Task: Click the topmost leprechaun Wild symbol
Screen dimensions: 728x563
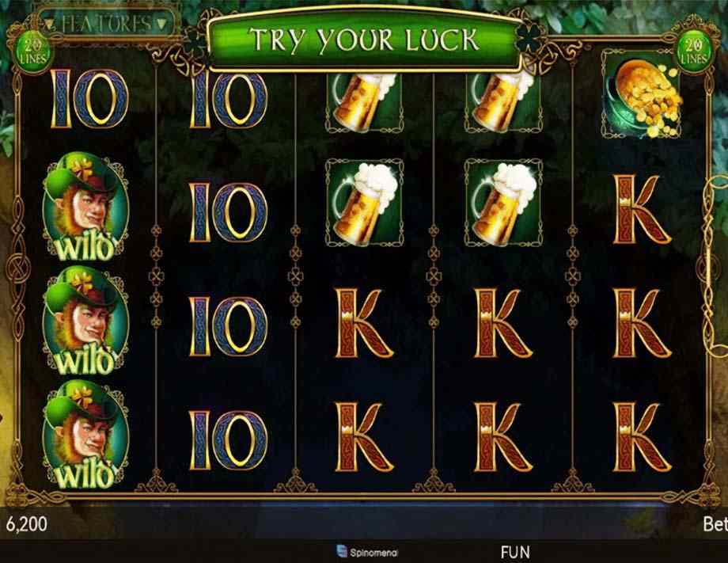Action: (x=85, y=207)
